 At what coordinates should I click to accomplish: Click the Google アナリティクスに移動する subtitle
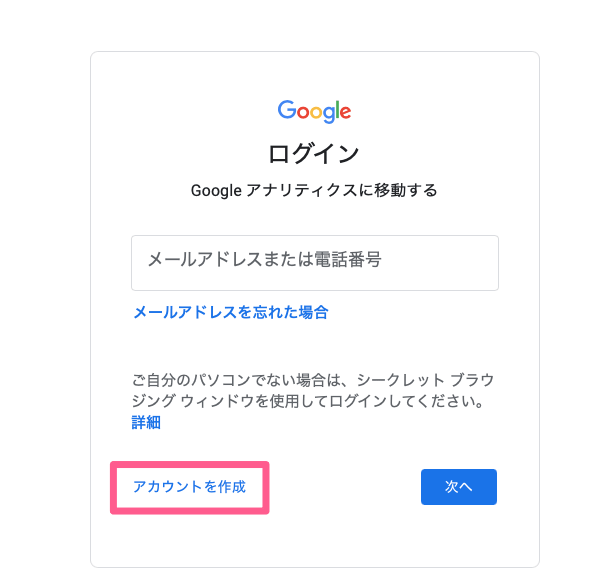[x=314, y=189]
